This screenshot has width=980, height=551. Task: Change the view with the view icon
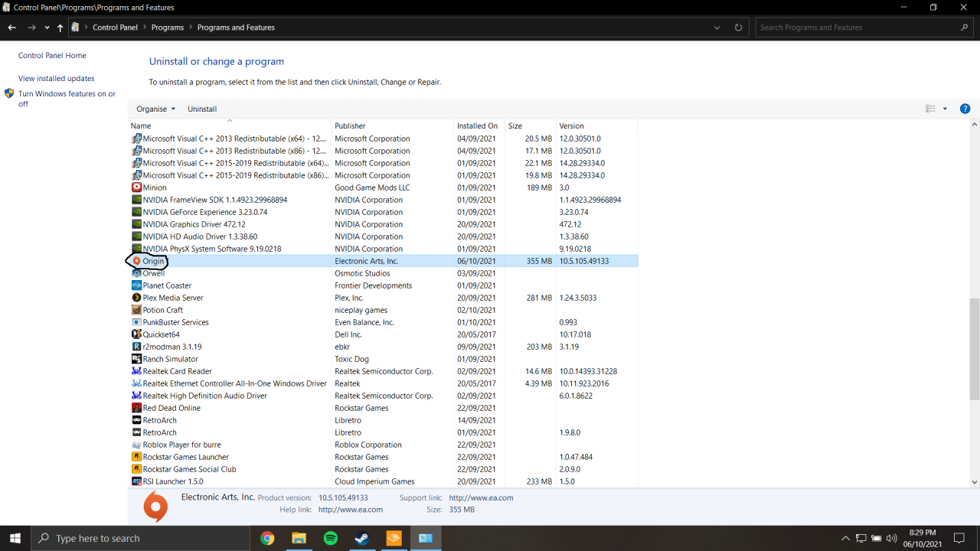930,109
